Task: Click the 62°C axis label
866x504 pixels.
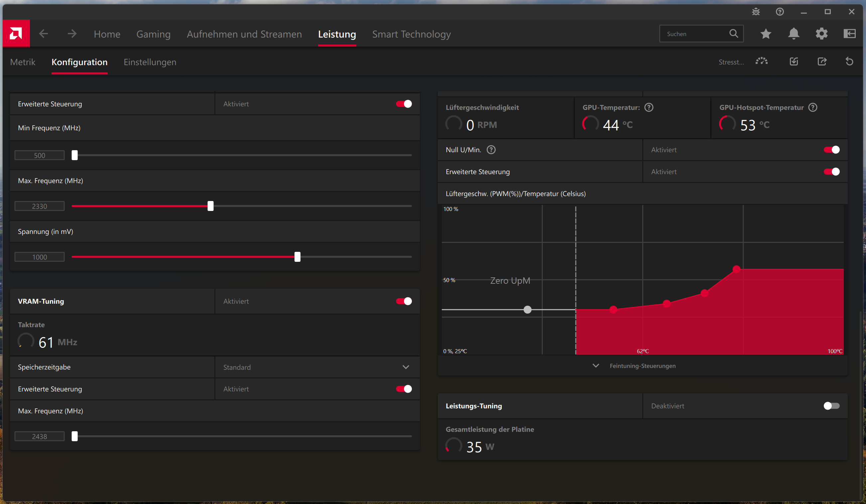Action: tap(642, 351)
